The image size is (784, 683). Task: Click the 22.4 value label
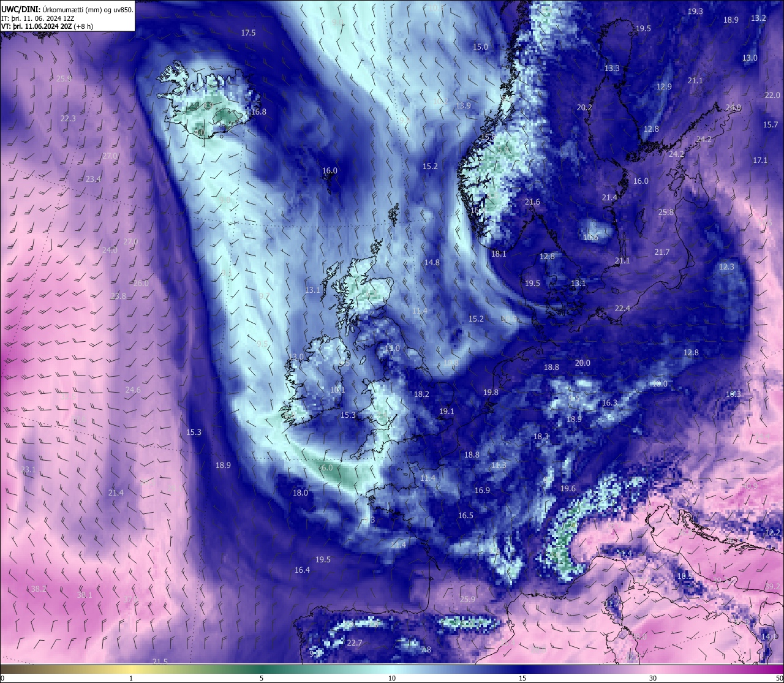(x=622, y=309)
